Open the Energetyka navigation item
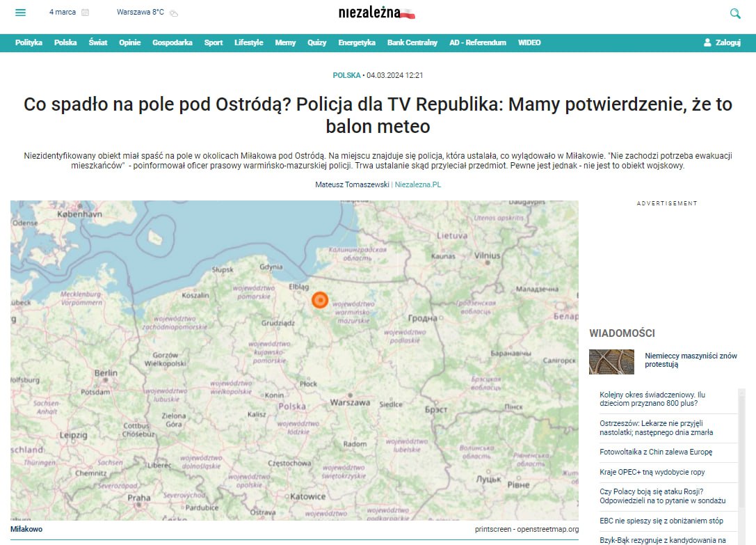The width and height of the screenshot is (756, 545). [x=357, y=42]
